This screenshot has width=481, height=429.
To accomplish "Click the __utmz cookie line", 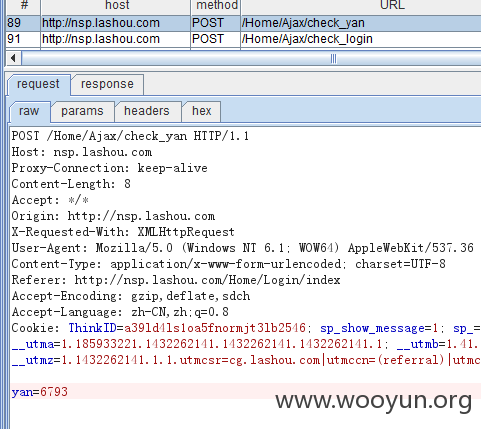I will pos(246,360).
